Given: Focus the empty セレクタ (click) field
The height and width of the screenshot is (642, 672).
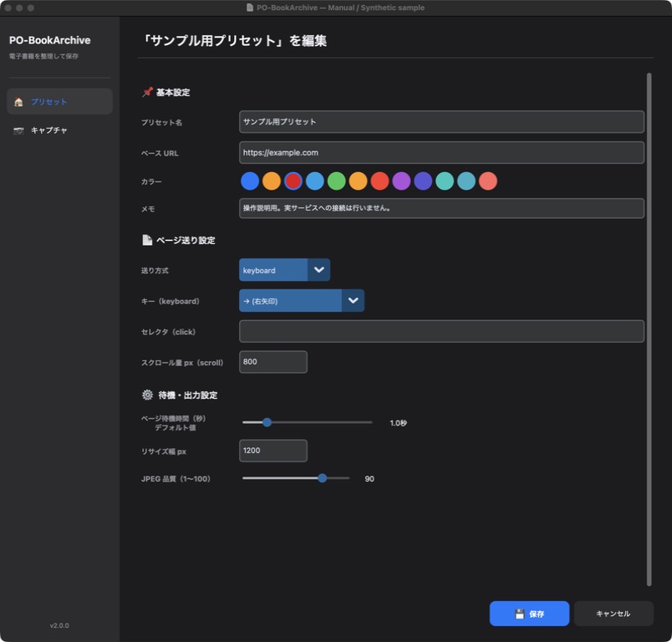Looking at the screenshot, I should 441,331.
